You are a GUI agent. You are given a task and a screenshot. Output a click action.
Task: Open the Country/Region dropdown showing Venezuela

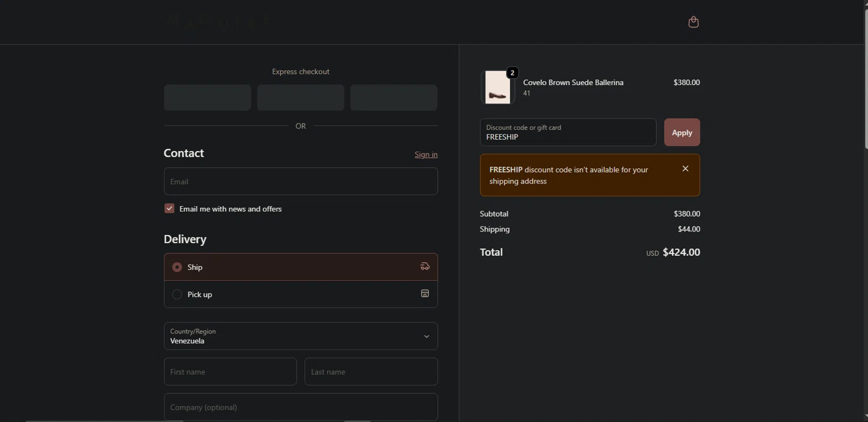pos(301,336)
